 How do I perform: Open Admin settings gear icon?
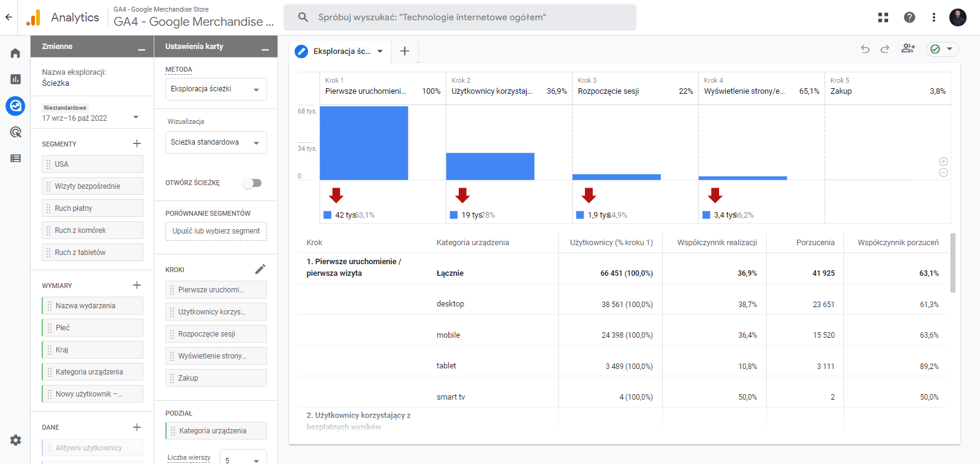point(15,440)
